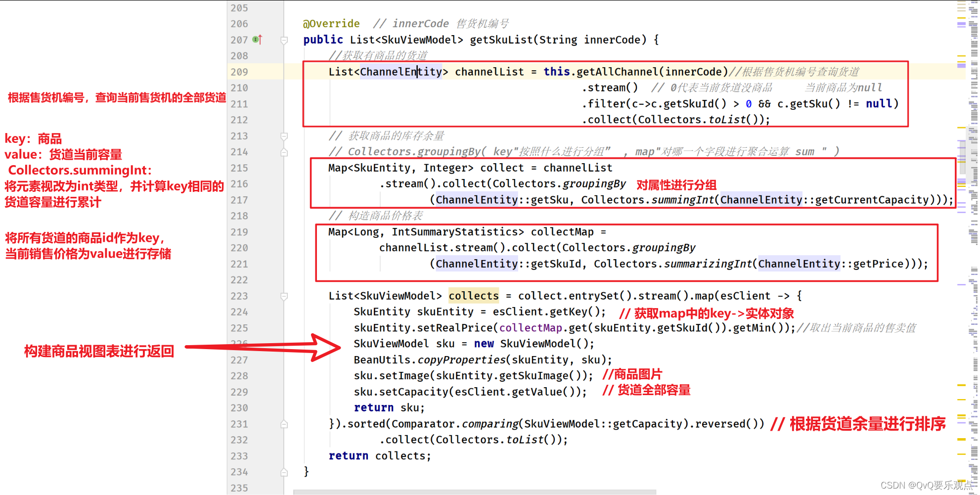This screenshot has height=495, width=980.
Task: Click the setRealPrice call on line 225
Action: point(455,328)
